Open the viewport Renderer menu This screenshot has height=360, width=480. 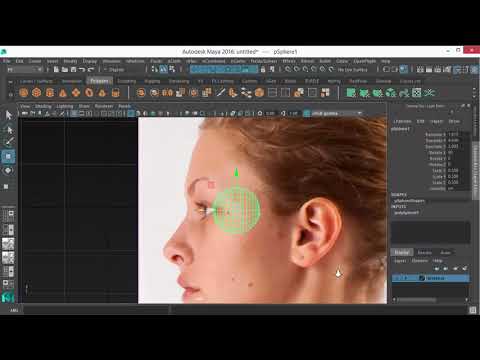tap(104, 106)
